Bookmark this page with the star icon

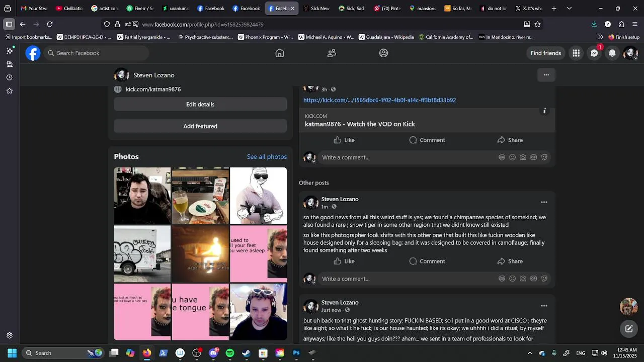click(537, 24)
